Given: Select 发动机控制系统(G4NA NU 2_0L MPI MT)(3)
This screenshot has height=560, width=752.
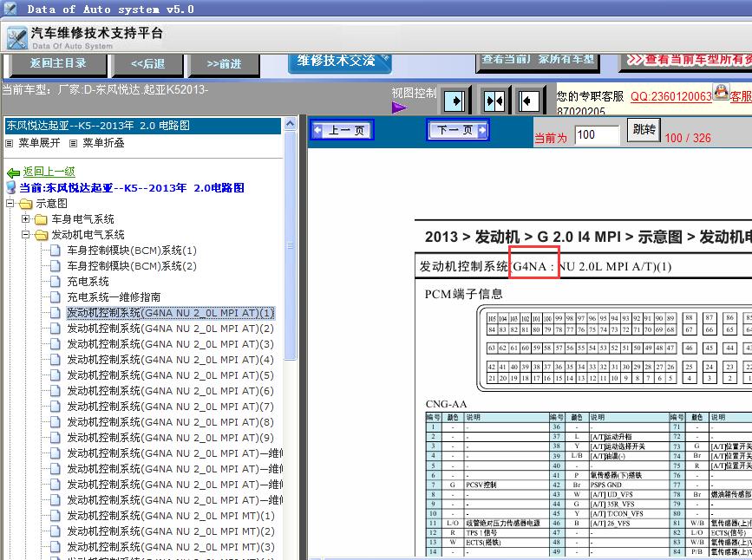Looking at the screenshot, I should [x=171, y=547].
